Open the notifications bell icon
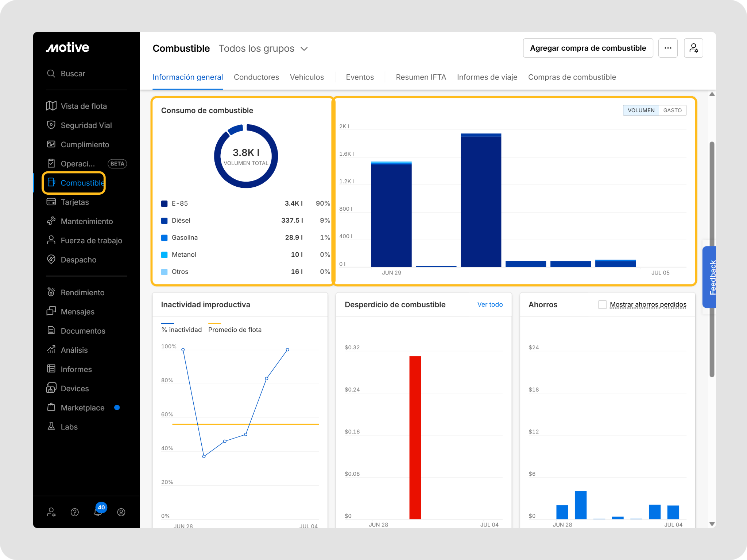Image resolution: width=747 pixels, height=560 pixels. (x=98, y=512)
